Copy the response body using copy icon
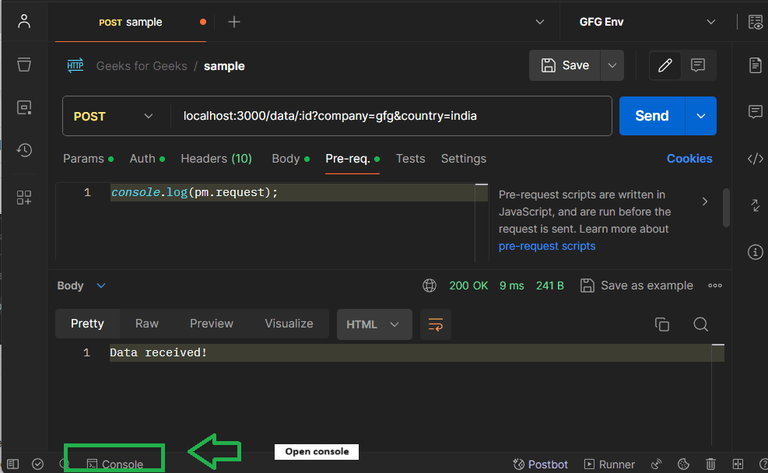This screenshot has height=473, width=768. (662, 324)
